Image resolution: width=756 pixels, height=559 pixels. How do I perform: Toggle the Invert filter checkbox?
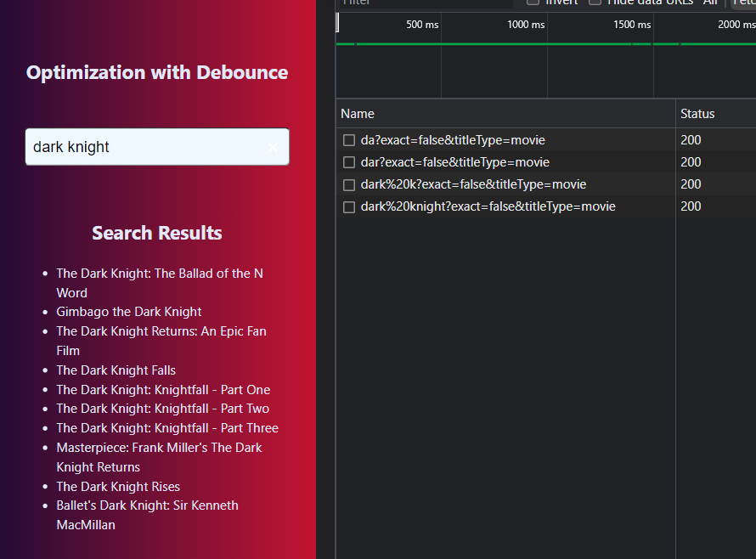pyautogui.click(x=533, y=2)
